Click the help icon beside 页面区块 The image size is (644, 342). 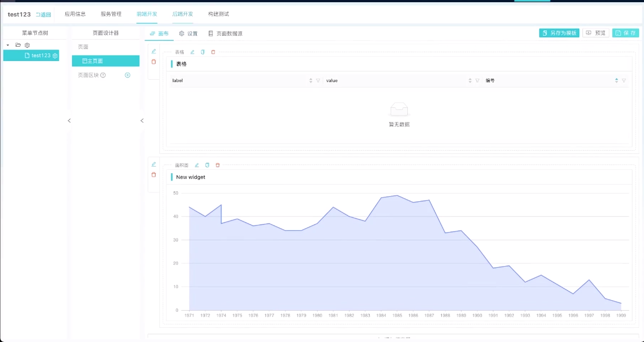click(x=103, y=75)
